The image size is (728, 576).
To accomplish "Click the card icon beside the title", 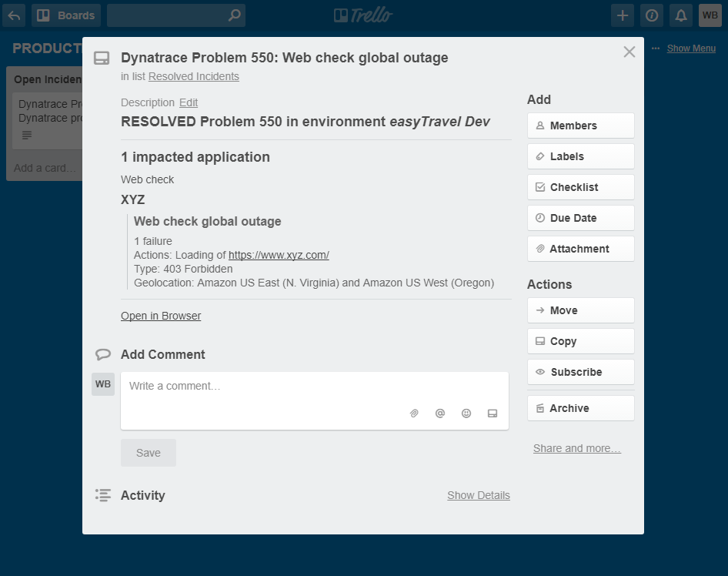I will pyautogui.click(x=102, y=59).
